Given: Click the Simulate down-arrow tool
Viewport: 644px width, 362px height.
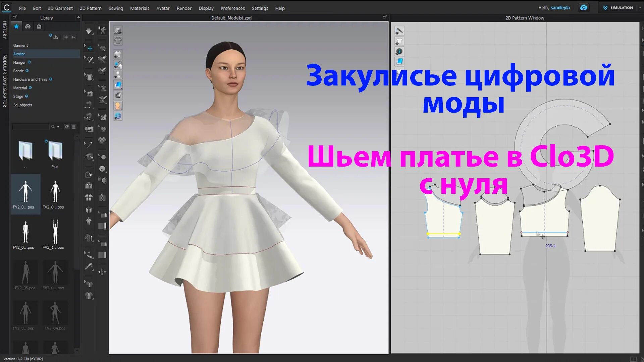Looking at the screenshot, I should (89, 31).
